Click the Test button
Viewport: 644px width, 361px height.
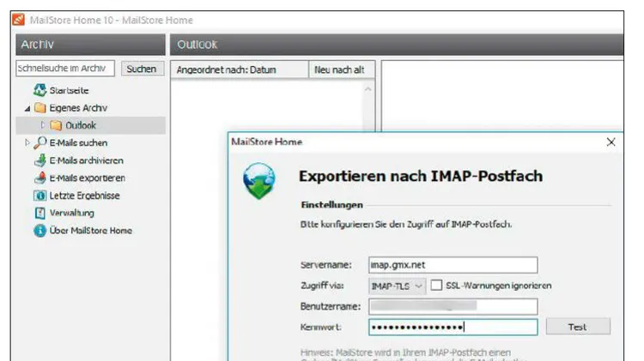[x=578, y=327]
